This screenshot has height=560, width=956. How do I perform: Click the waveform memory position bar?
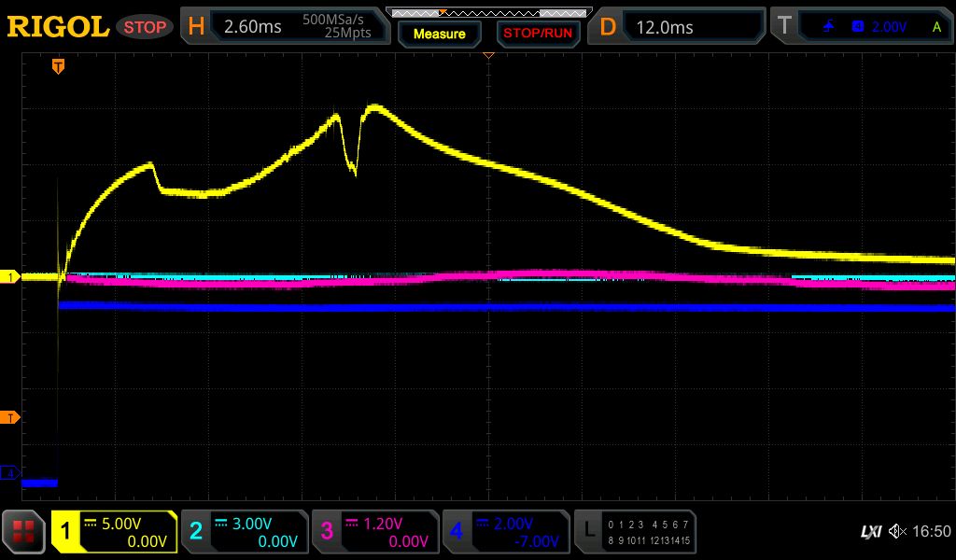click(487, 12)
